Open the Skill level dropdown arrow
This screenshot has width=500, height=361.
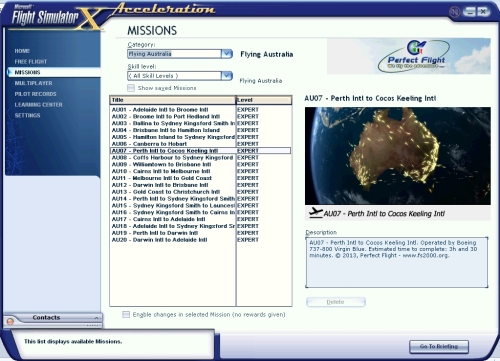click(227, 76)
